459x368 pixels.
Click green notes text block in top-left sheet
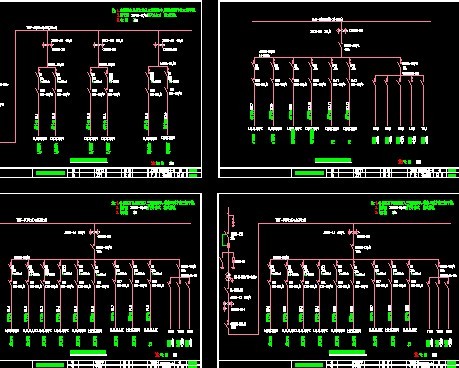click(154, 15)
